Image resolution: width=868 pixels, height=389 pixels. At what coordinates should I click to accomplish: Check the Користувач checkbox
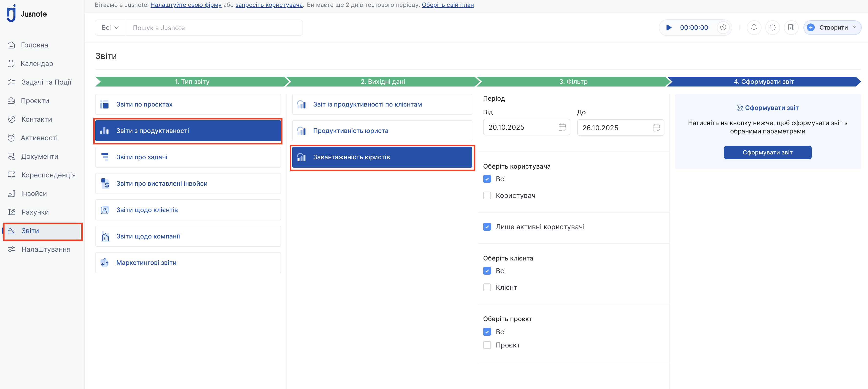tap(487, 196)
